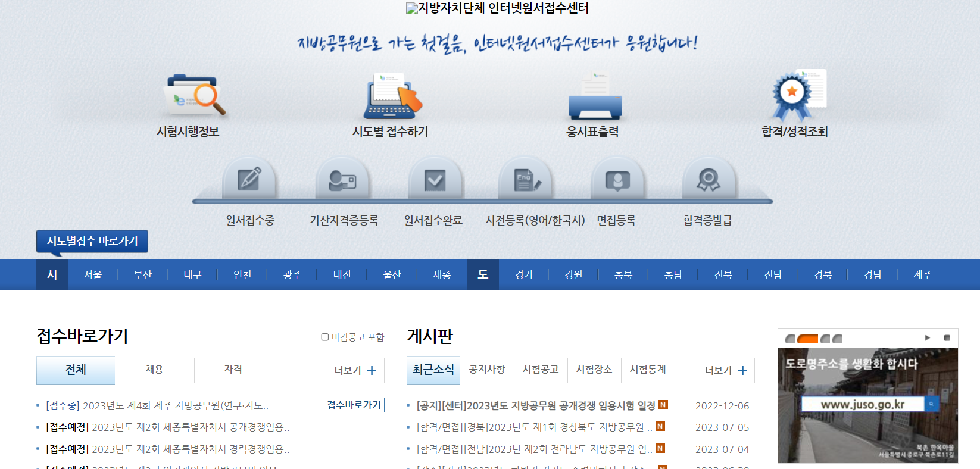Select 울산 in the region bar
980x469 pixels.
click(x=392, y=275)
